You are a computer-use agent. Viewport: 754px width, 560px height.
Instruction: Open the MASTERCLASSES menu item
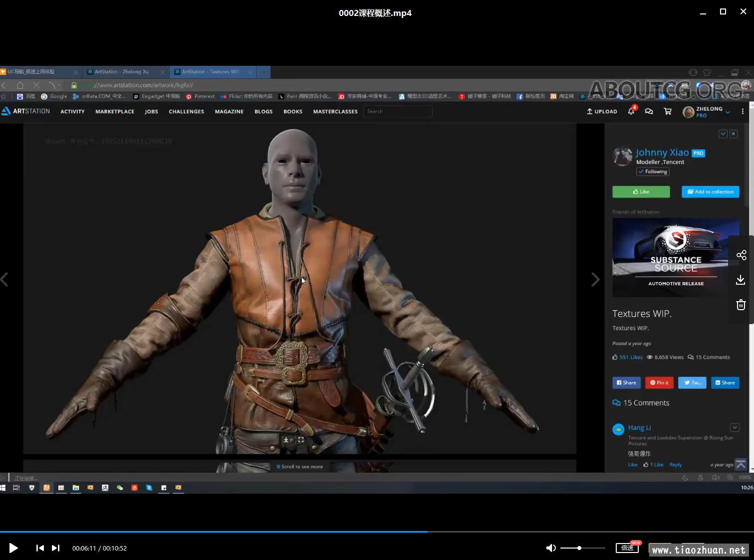(x=335, y=112)
